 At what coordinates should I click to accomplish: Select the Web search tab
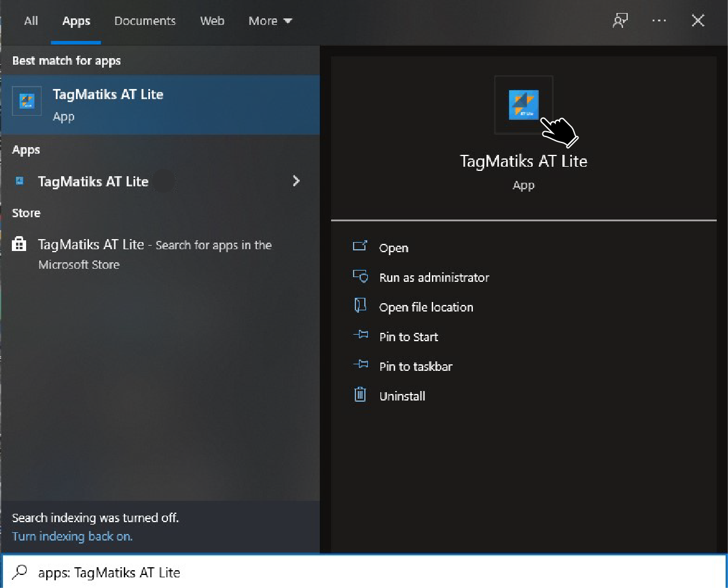(x=212, y=21)
